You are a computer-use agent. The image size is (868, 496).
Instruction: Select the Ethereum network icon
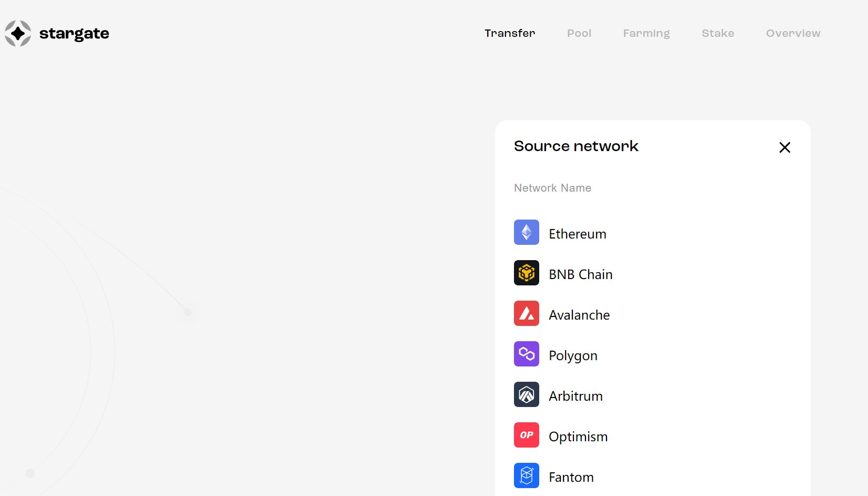pyautogui.click(x=526, y=232)
